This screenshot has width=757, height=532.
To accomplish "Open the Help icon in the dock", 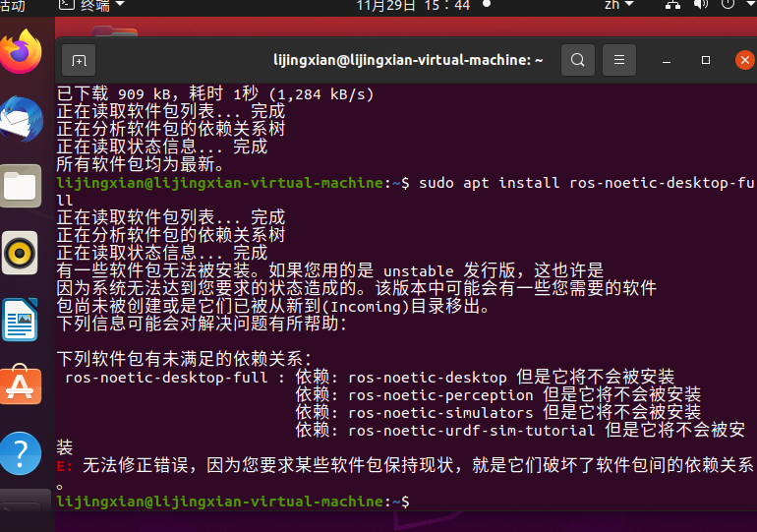I will pos(20,453).
